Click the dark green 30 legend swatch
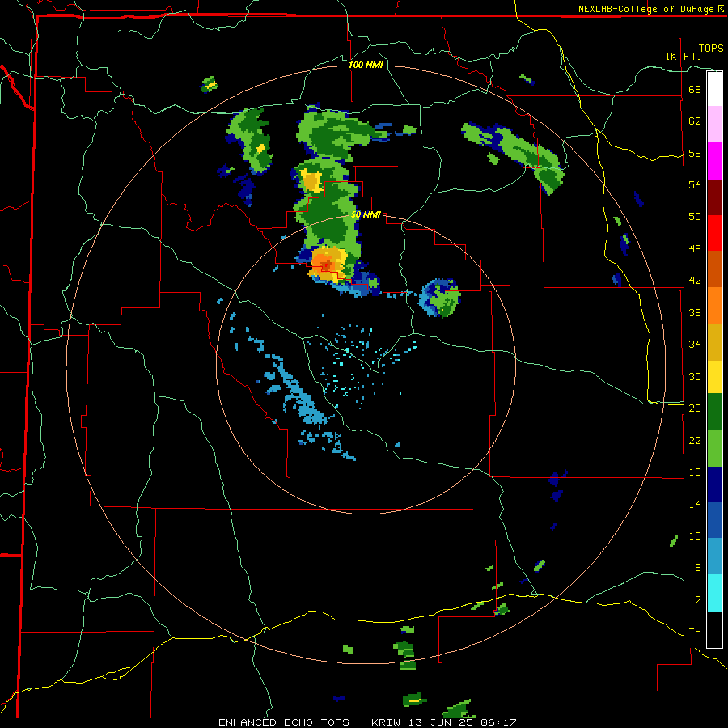This screenshot has height=728, width=728. coord(714,412)
